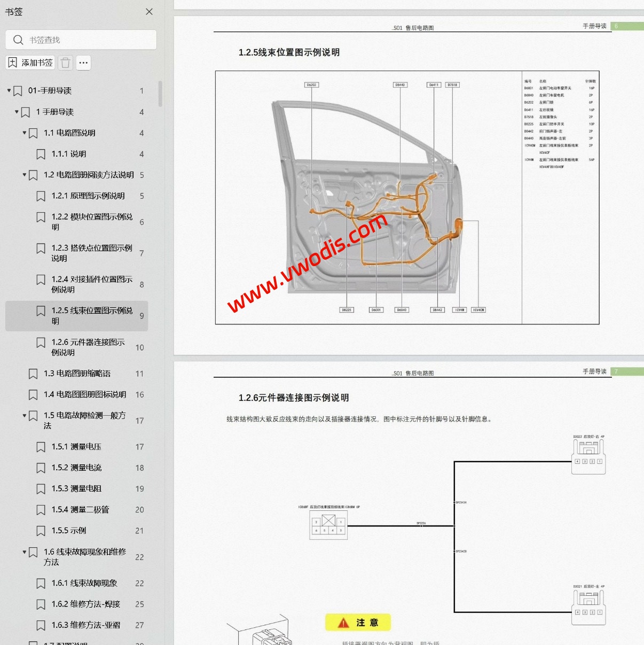Collapse the 1.5 电路故障检测一般方法 section

coord(25,415)
